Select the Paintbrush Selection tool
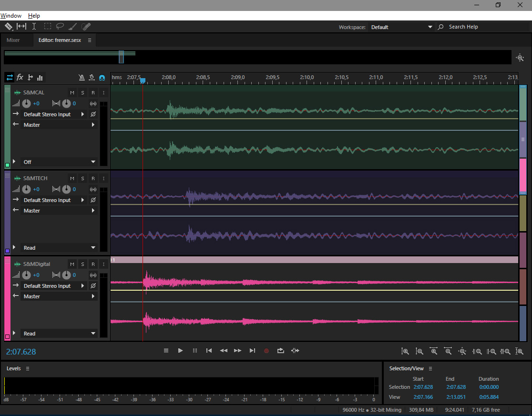Image resolution: width=532 pixels, height=416 pixels. (72, 26)
